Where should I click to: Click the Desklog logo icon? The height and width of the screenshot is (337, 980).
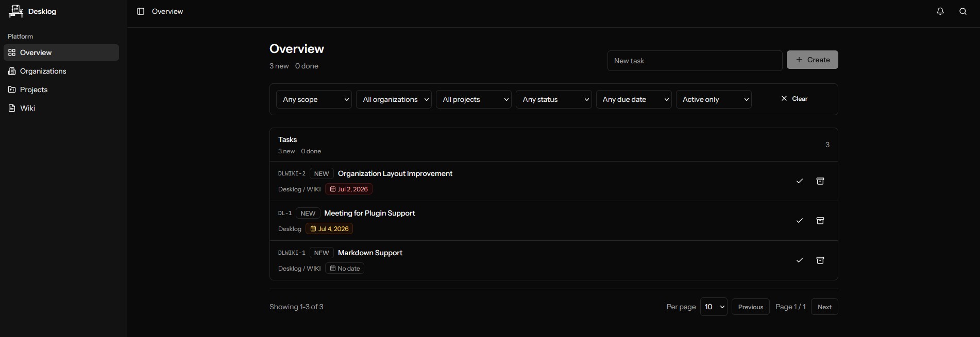click(16, 11)
